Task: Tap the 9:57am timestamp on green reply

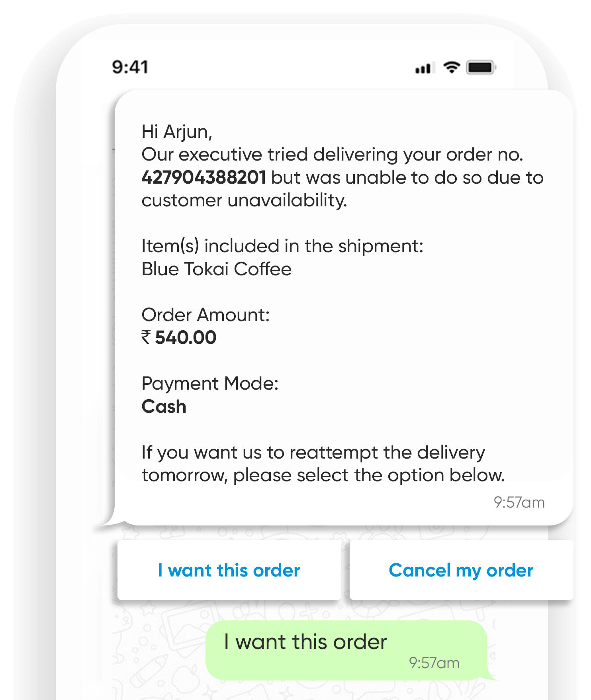Action: pos(434,663)
